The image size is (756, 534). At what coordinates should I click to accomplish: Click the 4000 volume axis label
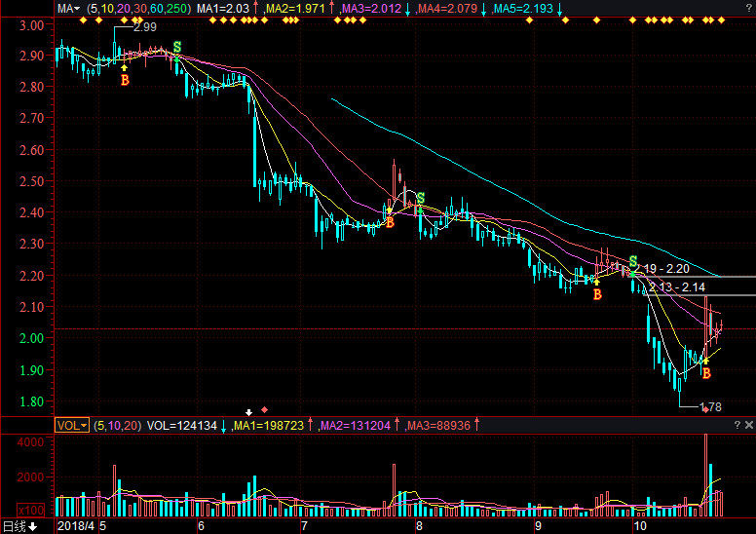click(30, 442)
